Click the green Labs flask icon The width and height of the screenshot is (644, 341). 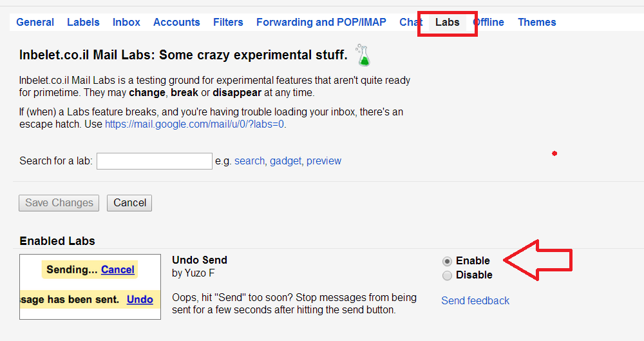(364, 55)
